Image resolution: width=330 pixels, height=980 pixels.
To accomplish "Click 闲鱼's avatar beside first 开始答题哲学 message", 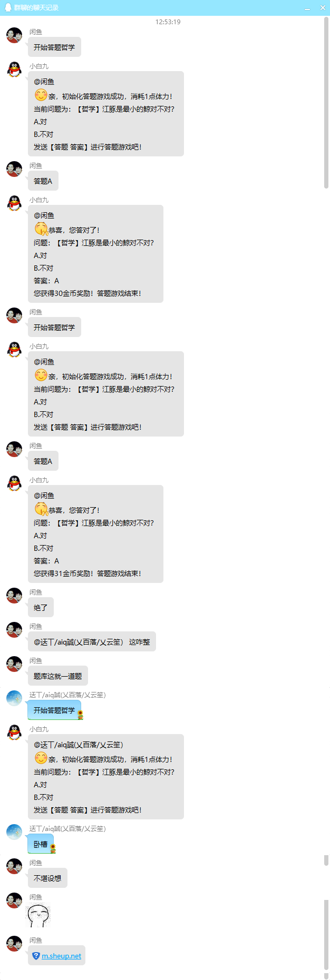I will coord(14,35).
